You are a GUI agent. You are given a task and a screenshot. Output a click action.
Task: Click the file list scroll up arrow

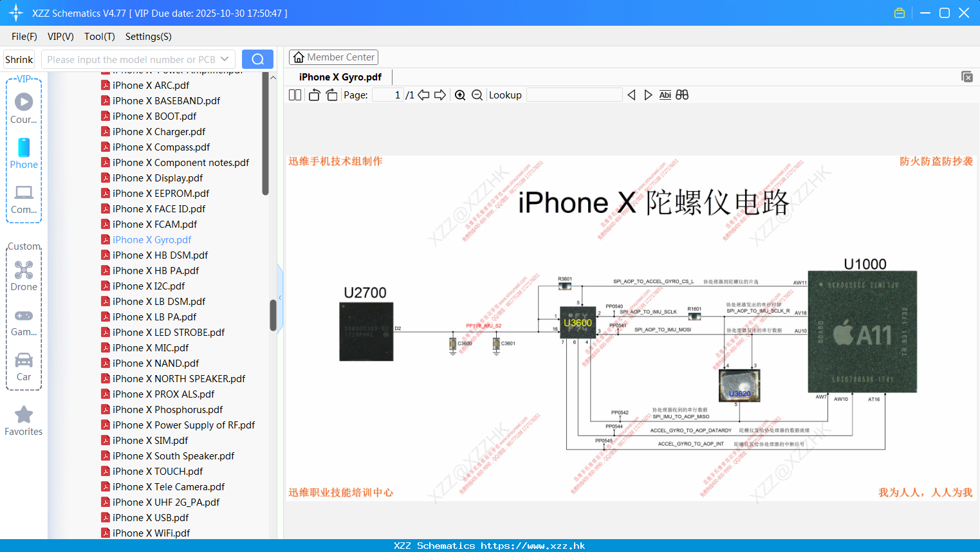(273, 77)
